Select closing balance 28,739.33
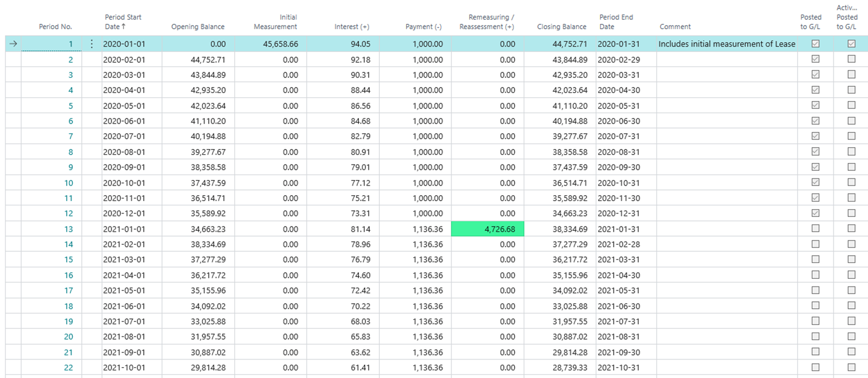868x378 pixels. coord(570,368)
